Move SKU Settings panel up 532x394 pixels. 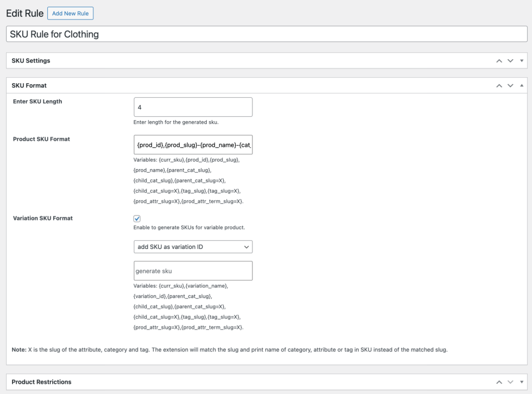point(499,61)
